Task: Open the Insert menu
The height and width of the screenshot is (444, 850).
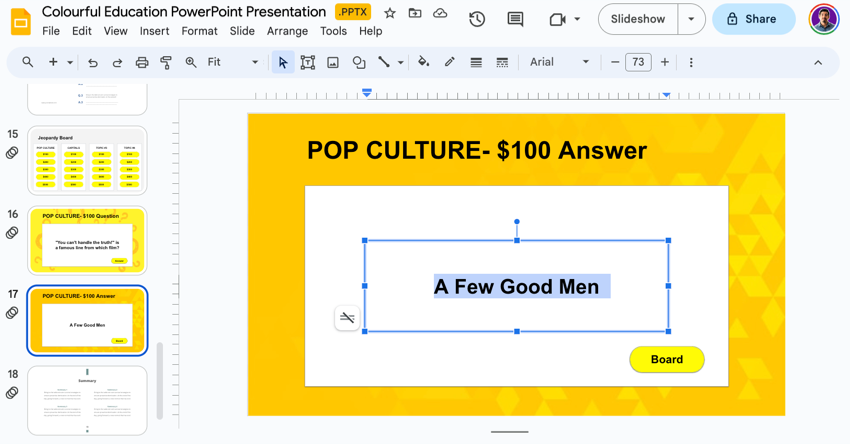Action: tap(154, 31)
